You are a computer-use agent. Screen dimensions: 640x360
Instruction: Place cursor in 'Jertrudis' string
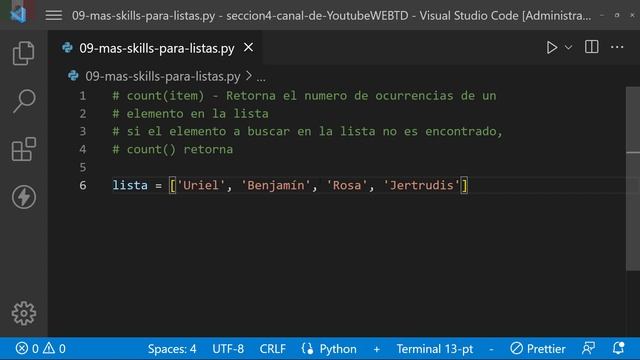pos(422,185)
